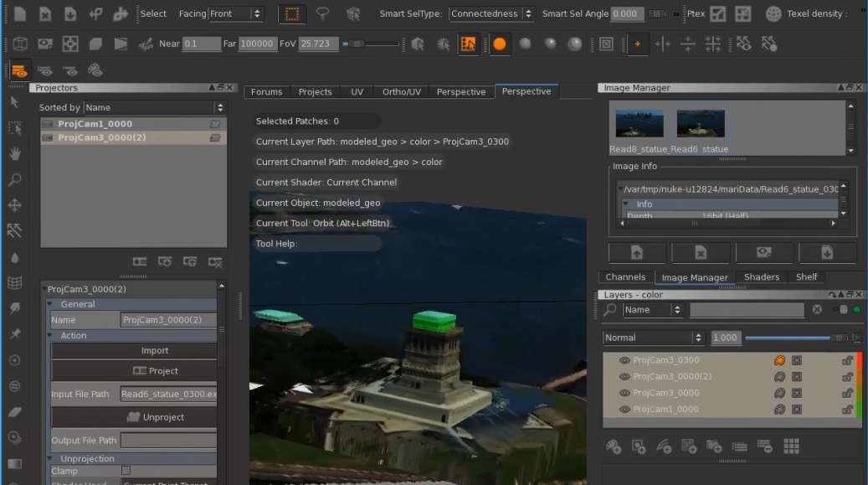Collapse the Action section
This screenshot has width=868, height=485.
pos(50,335)
